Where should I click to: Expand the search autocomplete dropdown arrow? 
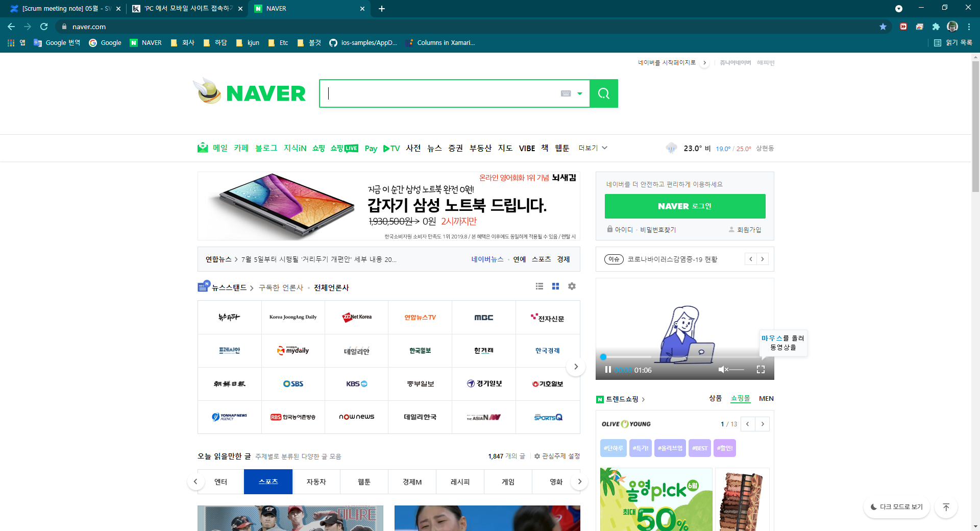580,93
